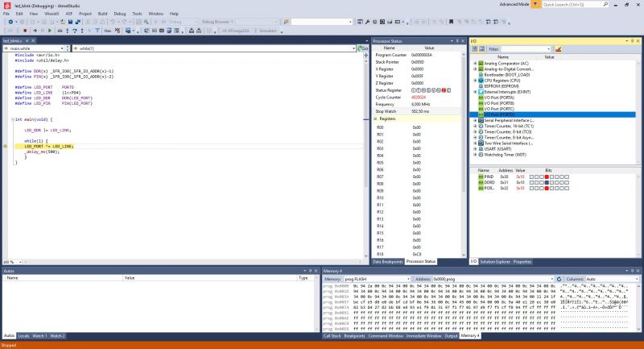Click the Quick Launch search field

click(x=572, y=4)
